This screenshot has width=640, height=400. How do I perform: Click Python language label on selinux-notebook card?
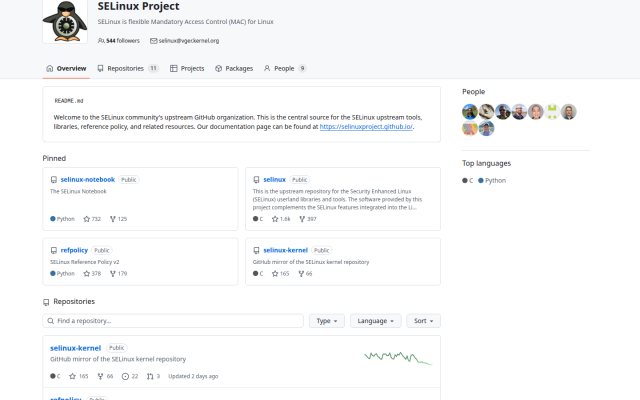pos(62,219)
